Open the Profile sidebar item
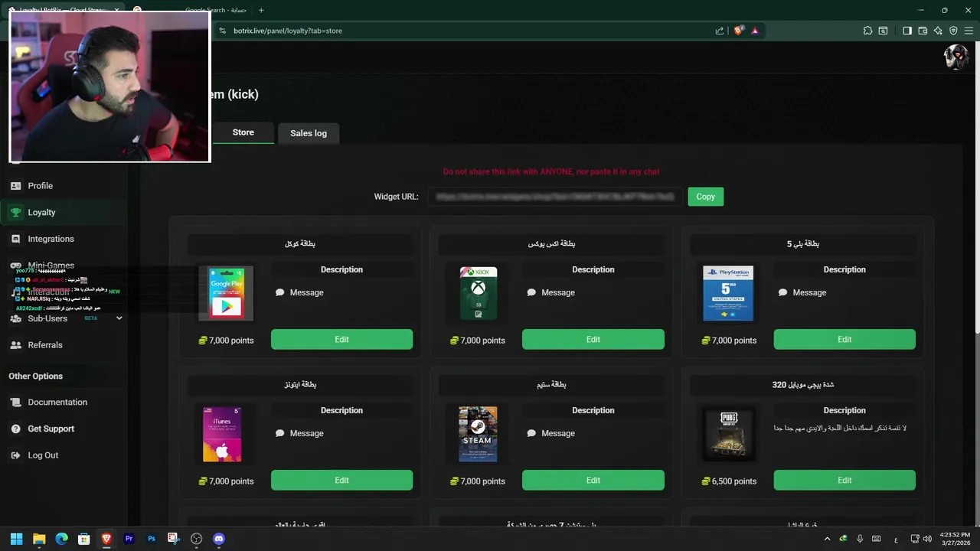This screenshot has height=551, width=980. coord(40,186)
